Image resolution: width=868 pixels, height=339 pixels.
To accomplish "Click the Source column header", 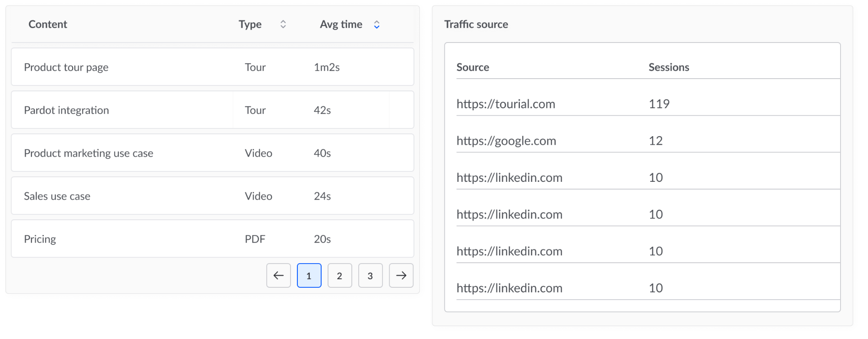I will click(473, 67).
